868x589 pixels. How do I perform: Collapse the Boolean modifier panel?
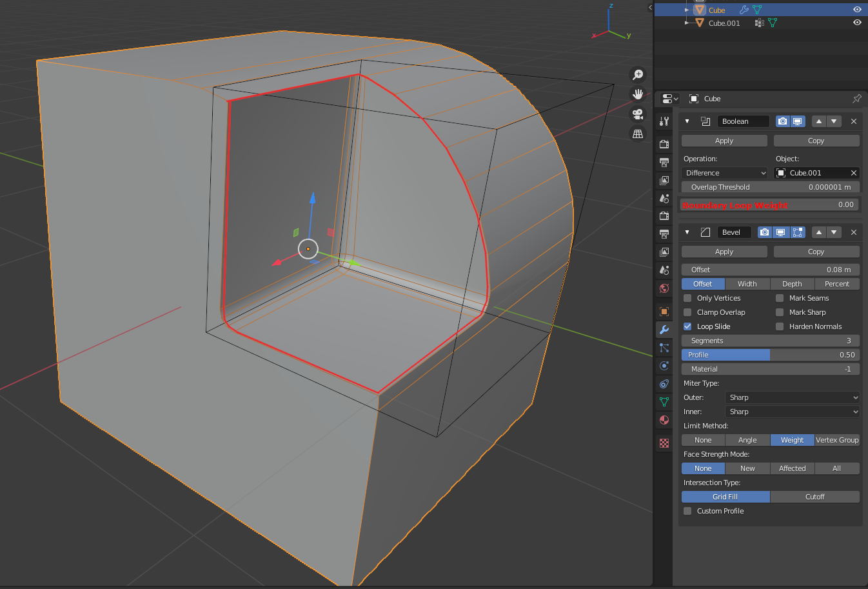(687, 121)
